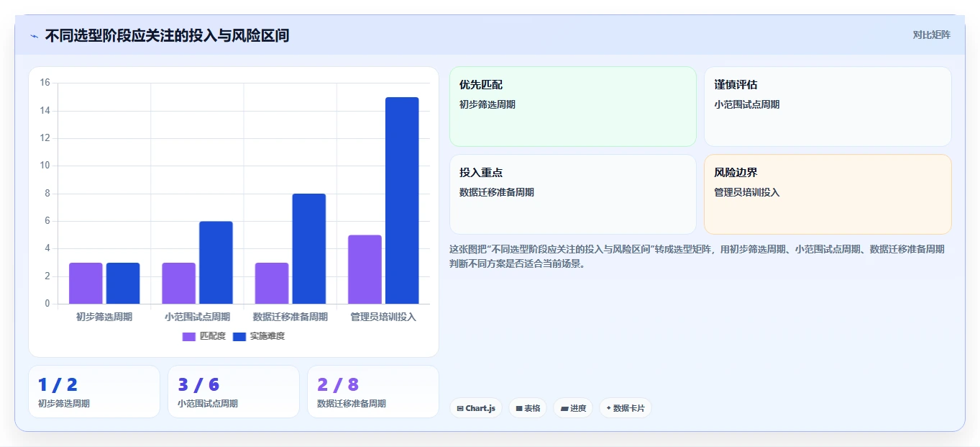Screen dimensions: 980x447
Task: Click the purple bar for 初步筛选周期
Action: tap(86, 284)
